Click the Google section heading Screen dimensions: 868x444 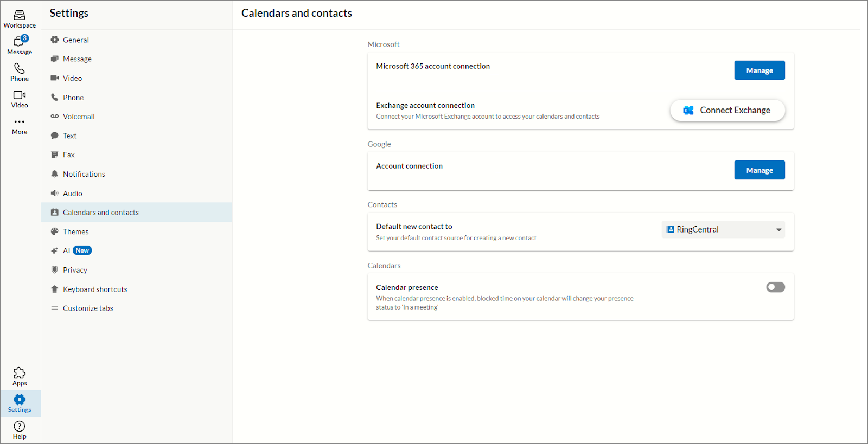point(379,144)
